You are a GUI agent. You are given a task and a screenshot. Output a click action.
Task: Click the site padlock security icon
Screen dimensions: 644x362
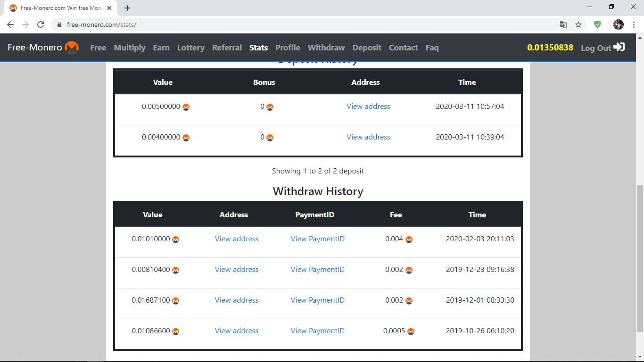59,25
